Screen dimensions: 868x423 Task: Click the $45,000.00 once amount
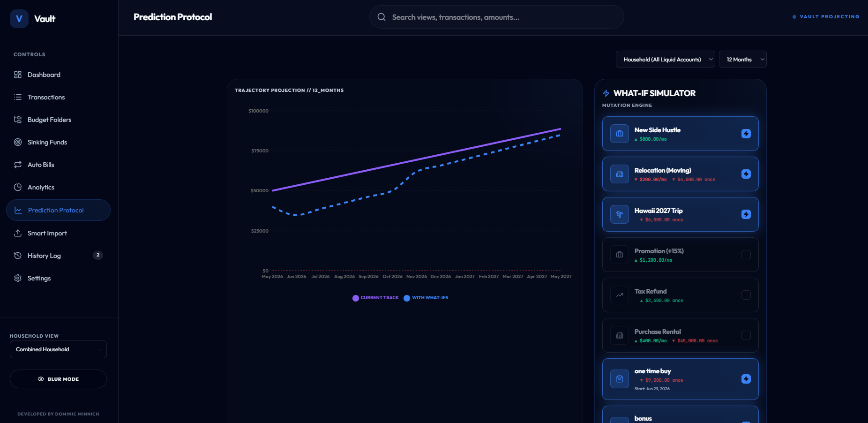[695, 341]
